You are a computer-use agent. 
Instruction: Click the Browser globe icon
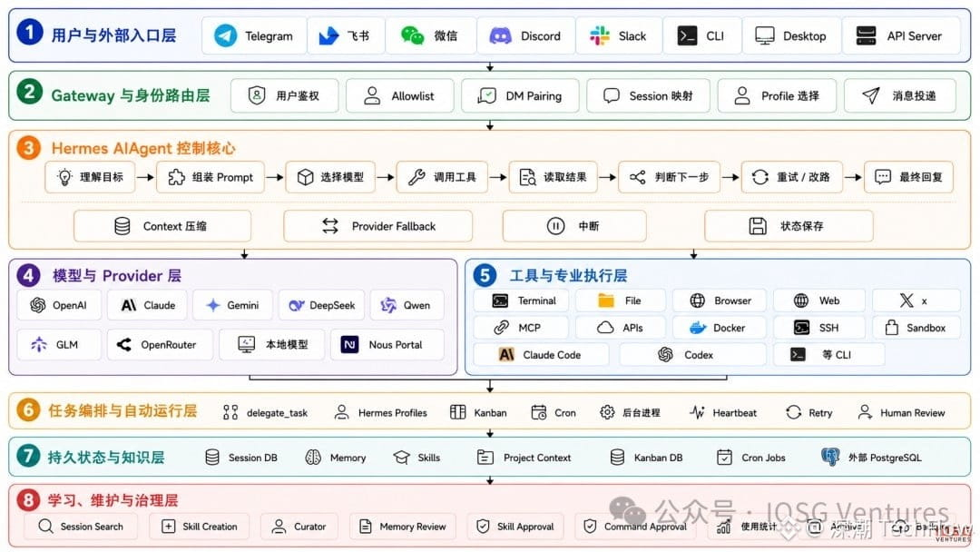(698, 301)
